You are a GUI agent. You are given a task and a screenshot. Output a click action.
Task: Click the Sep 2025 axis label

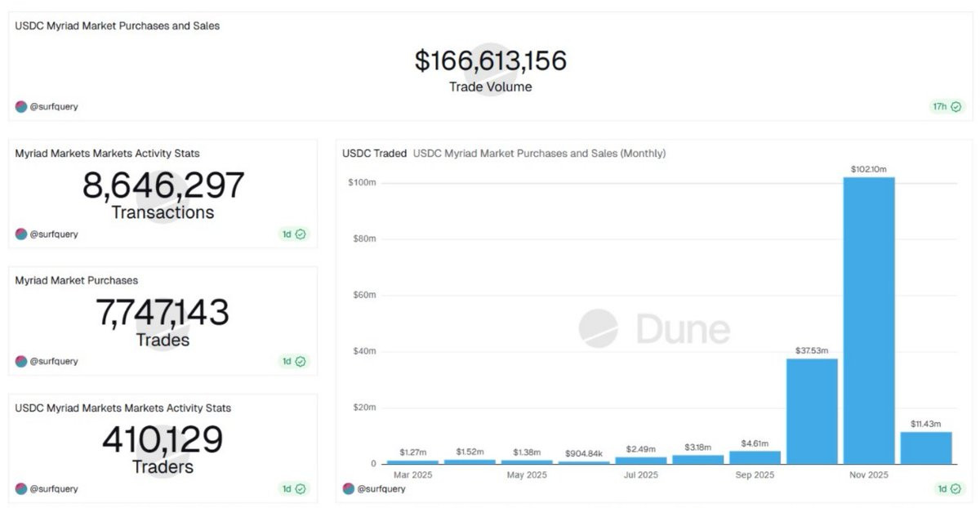[x=755, y=475]
